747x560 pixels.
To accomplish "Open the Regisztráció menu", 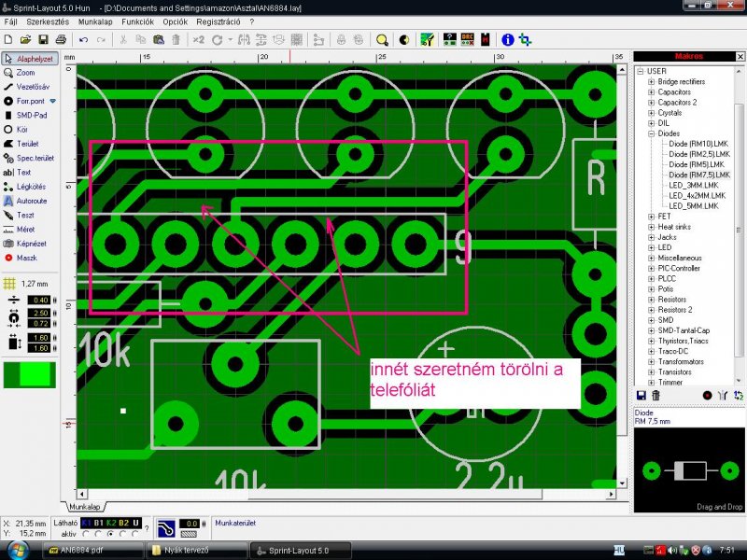I will point(218,21).
